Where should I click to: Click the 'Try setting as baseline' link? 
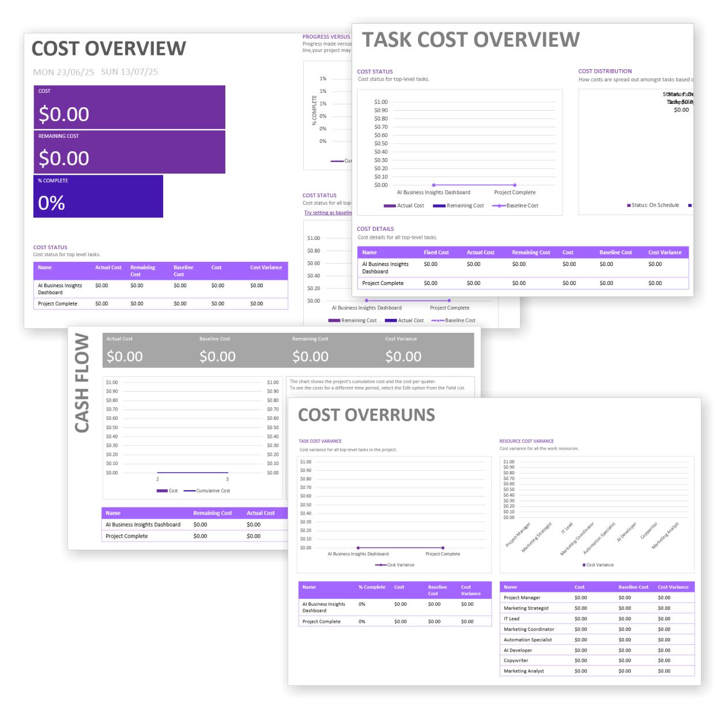coord(328,213)
